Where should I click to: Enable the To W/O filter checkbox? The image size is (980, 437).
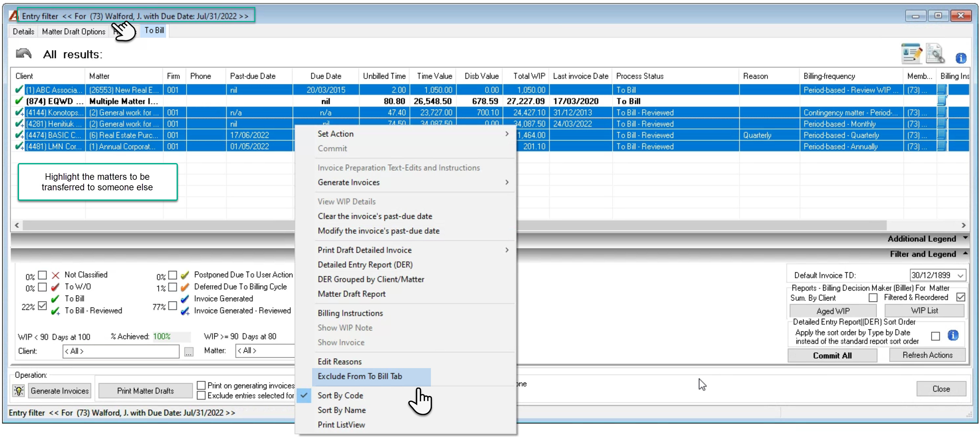click(x=43, y=287)
